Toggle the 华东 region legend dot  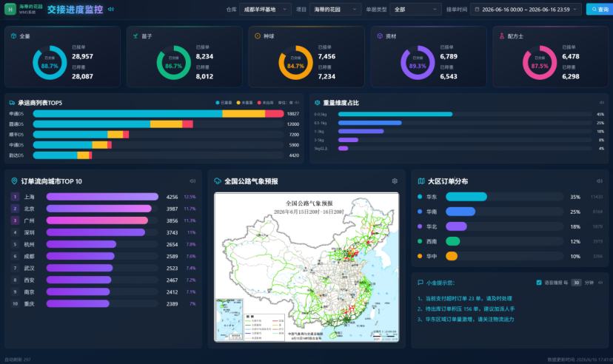coord(420,197)
